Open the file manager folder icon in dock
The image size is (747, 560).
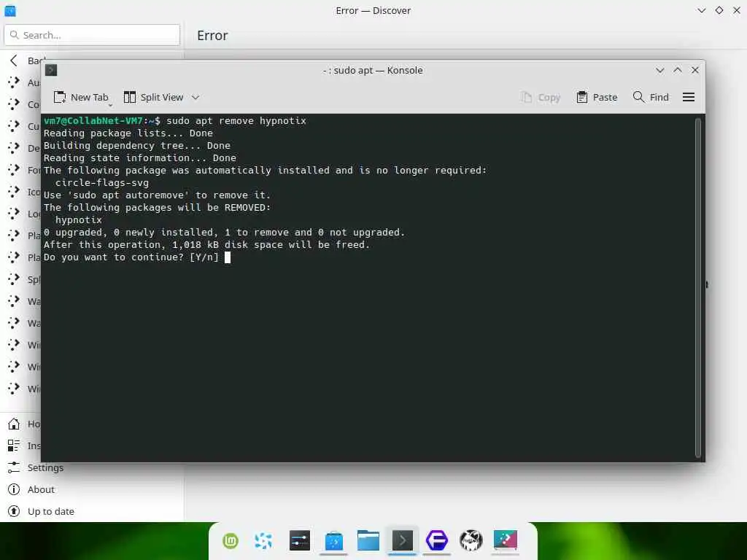pyautogui.click(x=368, y=540)
